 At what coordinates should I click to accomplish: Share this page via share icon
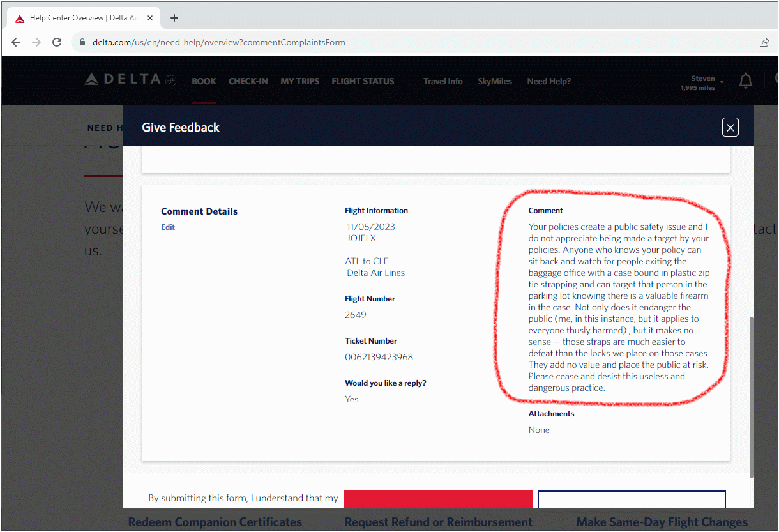click(x=764, y=43)
